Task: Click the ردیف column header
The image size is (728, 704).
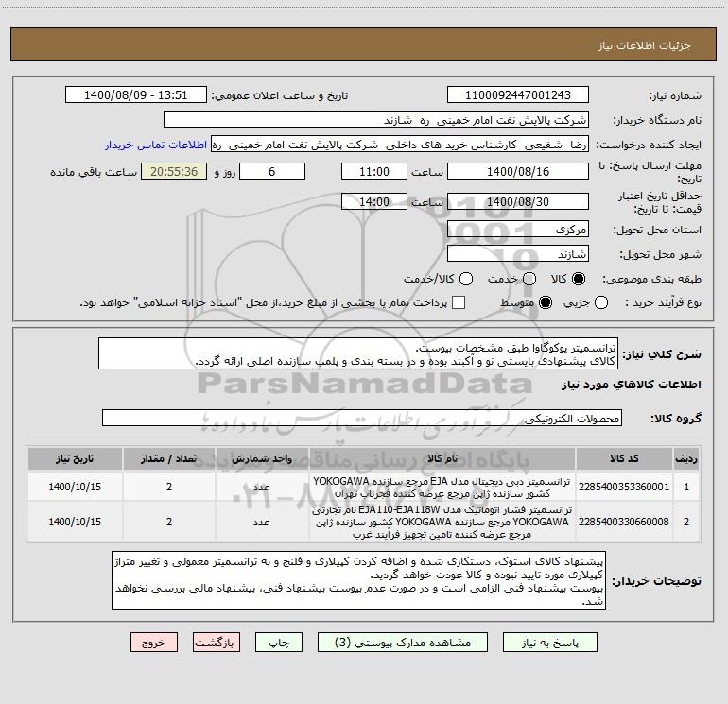Action: 686,458
